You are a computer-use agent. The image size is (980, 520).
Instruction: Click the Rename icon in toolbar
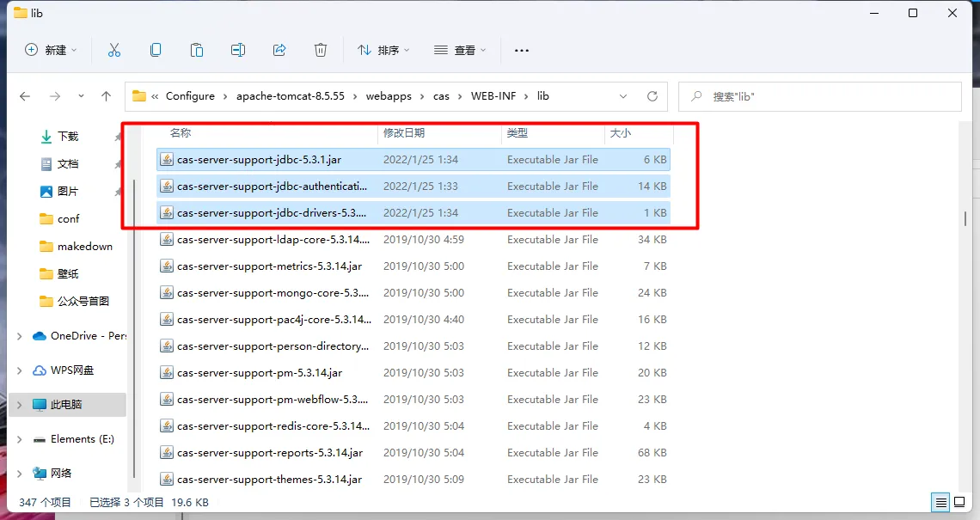(237, 50)
